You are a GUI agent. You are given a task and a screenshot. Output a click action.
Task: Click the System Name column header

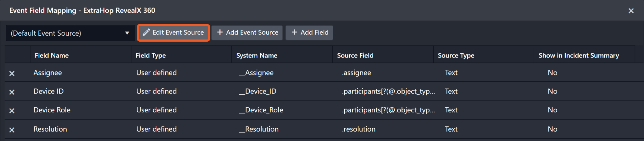click(257, 56)
